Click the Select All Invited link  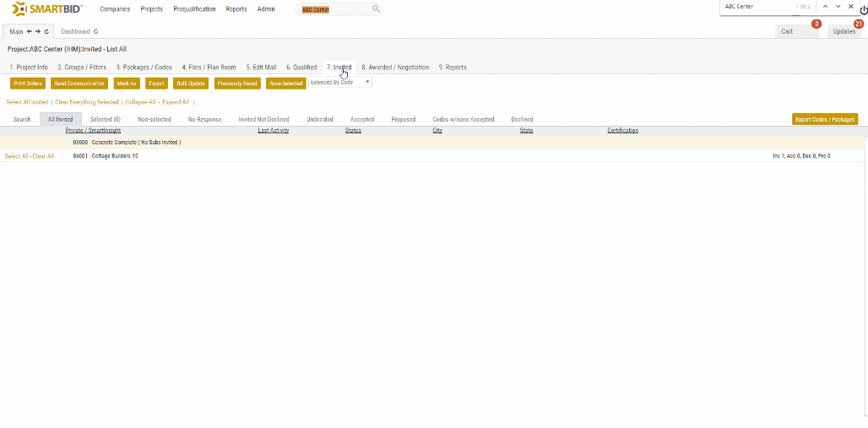tap(27, 102)
